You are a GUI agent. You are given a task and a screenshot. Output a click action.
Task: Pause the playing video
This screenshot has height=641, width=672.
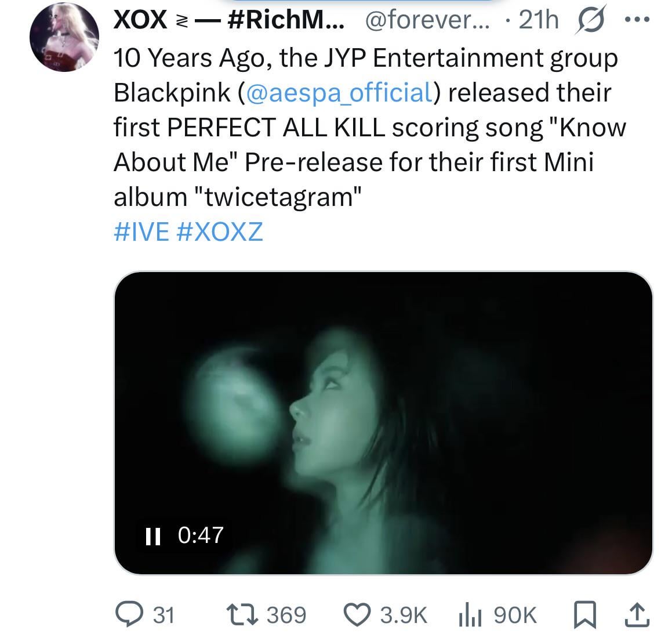pyautogui.click(x=152, y=535)
